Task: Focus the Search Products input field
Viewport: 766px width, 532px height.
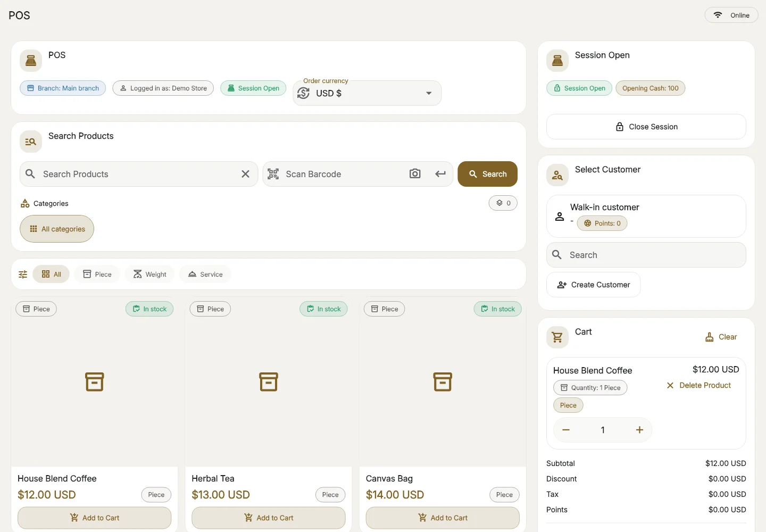Action: [x=139, y=174]
